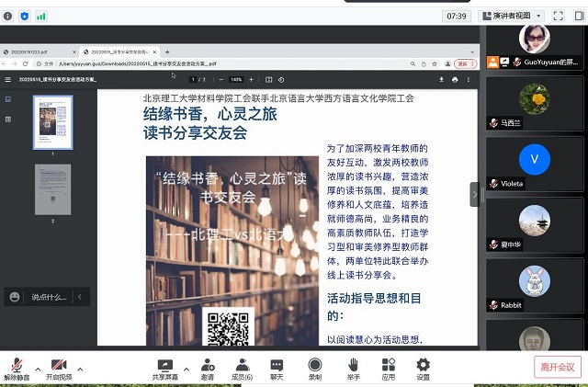Open the emoji picker beside chat input

point(15,297)
